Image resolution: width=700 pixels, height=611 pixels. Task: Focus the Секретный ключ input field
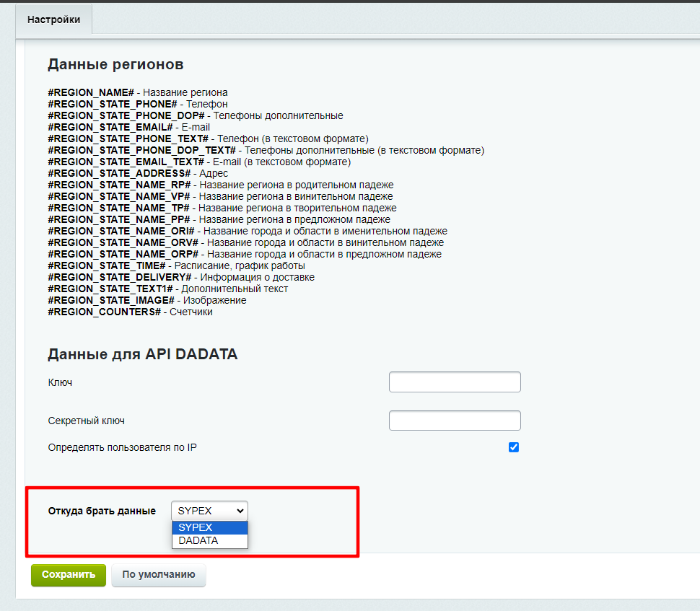[x=455, y=421]
